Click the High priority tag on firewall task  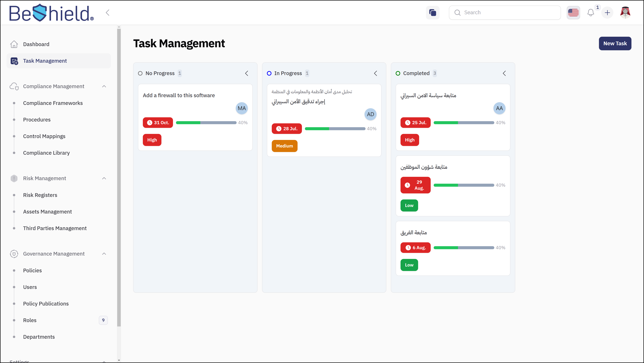(x=152, y=140)
